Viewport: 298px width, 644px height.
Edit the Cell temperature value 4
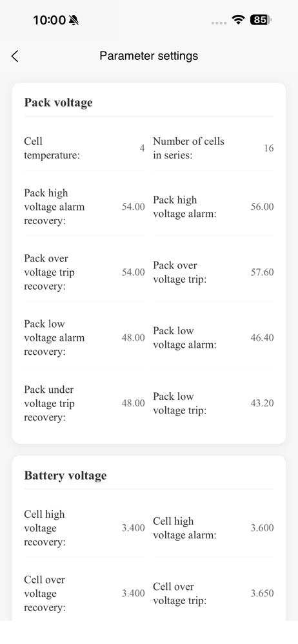tap(142, 148)
